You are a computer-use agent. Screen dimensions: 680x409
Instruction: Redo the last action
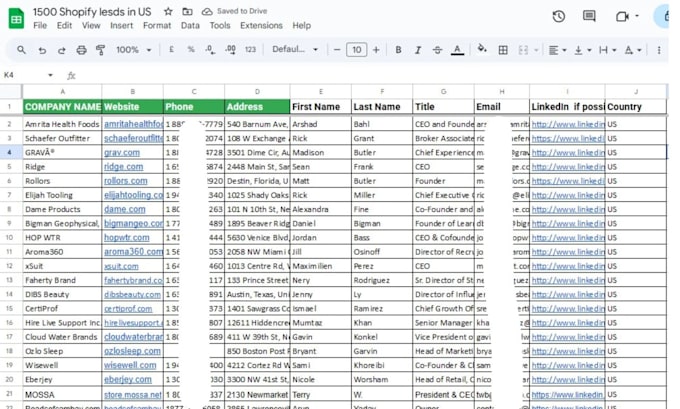[62, 50]
